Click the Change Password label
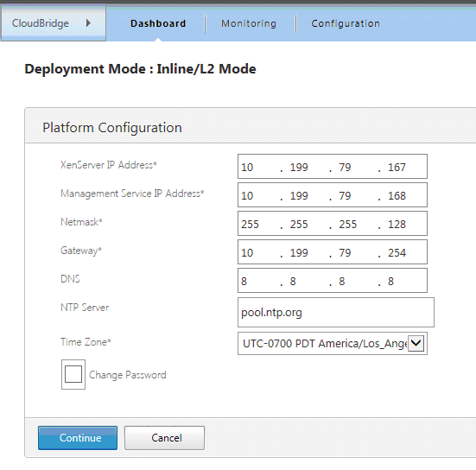Viewport: 476px width, 470px height. pyautogui.click(x=128, y=375)
